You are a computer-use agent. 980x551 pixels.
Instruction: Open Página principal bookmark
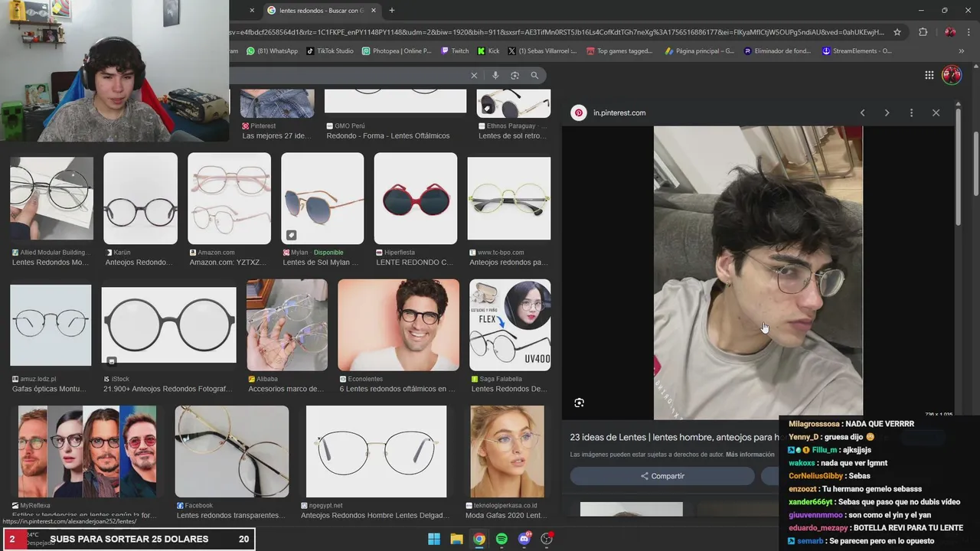tap(699, 51)
